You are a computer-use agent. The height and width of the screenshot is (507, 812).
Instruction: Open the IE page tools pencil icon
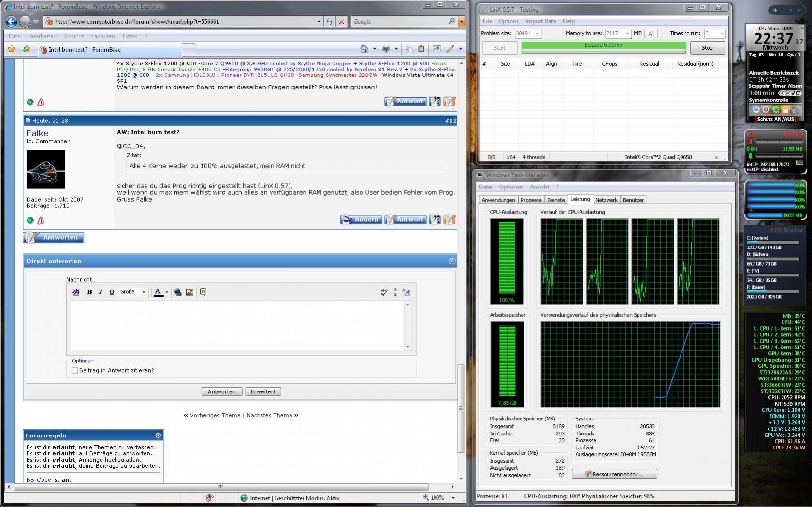tap(450, 48)
